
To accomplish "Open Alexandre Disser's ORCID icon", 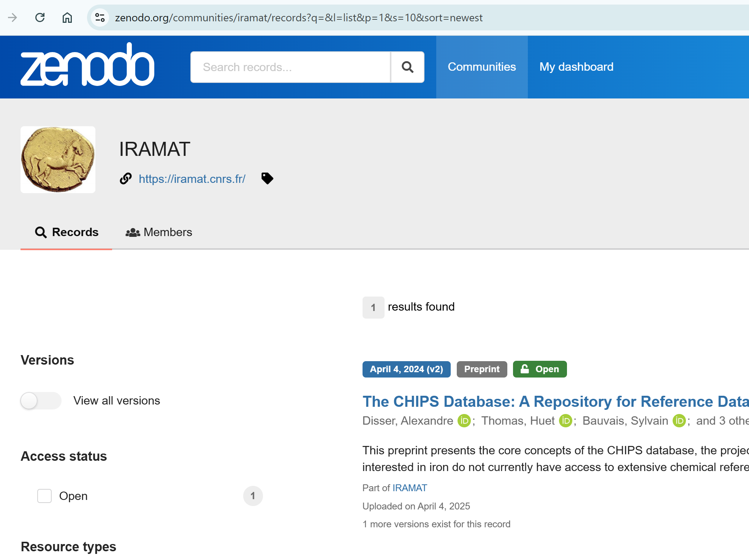I will tap(464, 421).
